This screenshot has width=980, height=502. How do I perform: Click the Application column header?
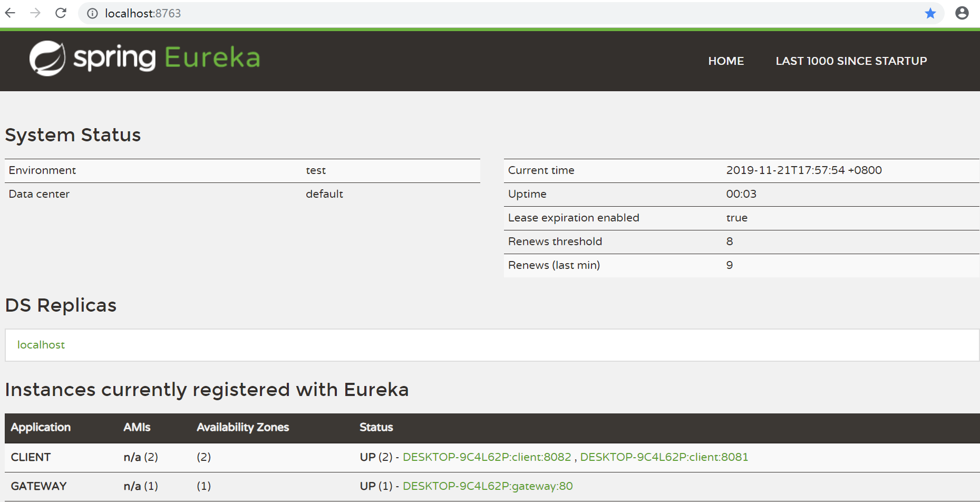point(41,428)
